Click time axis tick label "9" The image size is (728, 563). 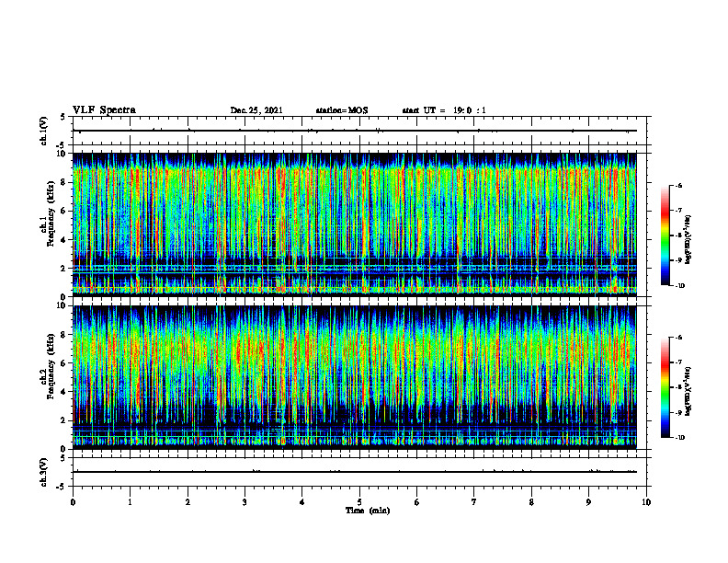(x=588, y=502)
